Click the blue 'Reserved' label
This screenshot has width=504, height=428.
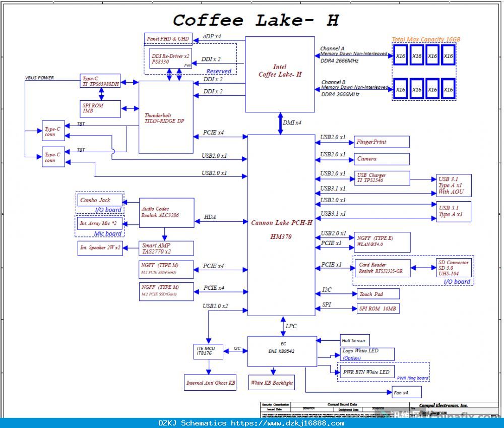click(x=219, y=71)
